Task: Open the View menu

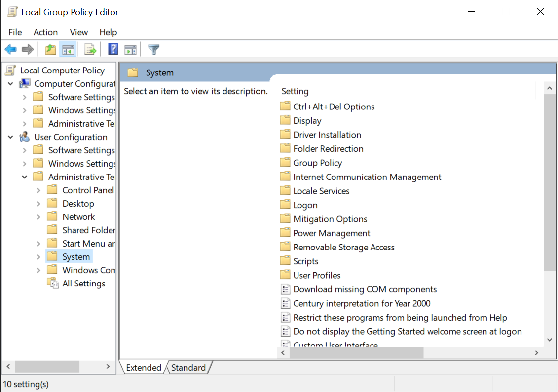Action: tap(78, 32)
